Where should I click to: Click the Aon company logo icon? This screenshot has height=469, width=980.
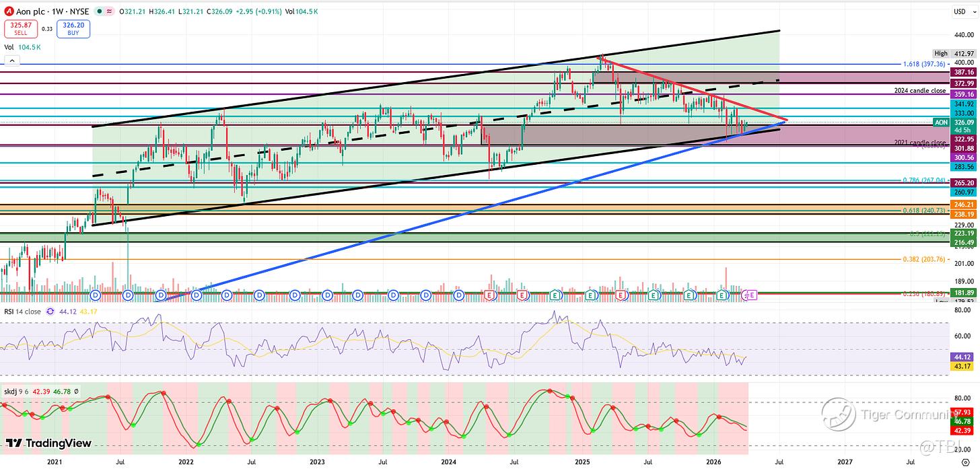pyautogui.click(x=9, y=11)
